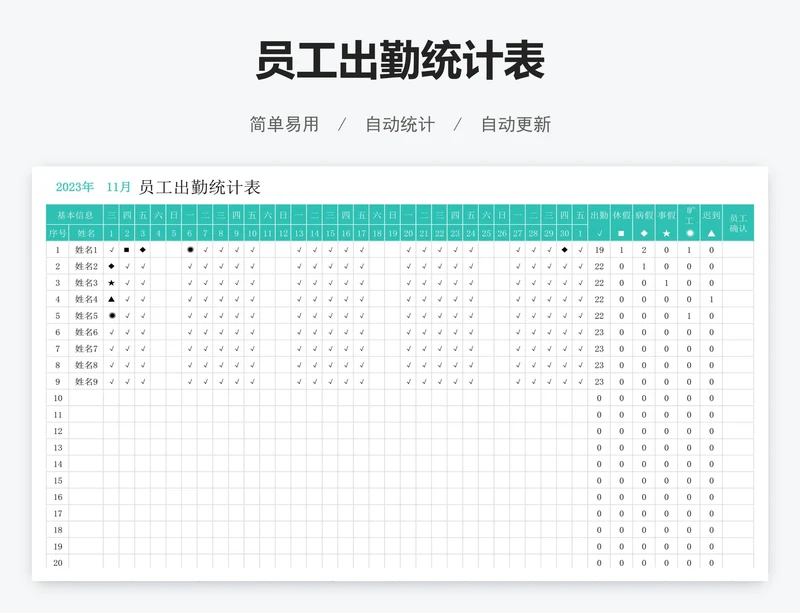Screen dimensions: 800x613
Task: Click the star symbol under 事假 header
Action: click(x=666, y=234)
